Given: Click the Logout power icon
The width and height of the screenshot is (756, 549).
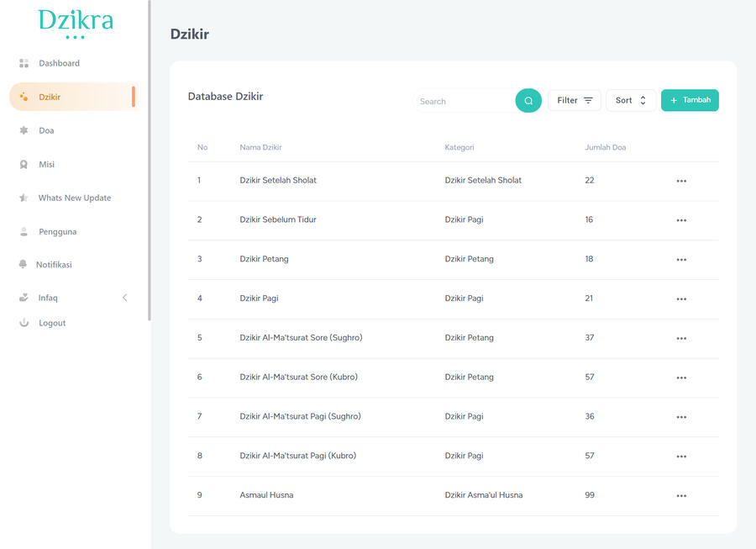Looking at the screenshot, I should pos(24,323).
